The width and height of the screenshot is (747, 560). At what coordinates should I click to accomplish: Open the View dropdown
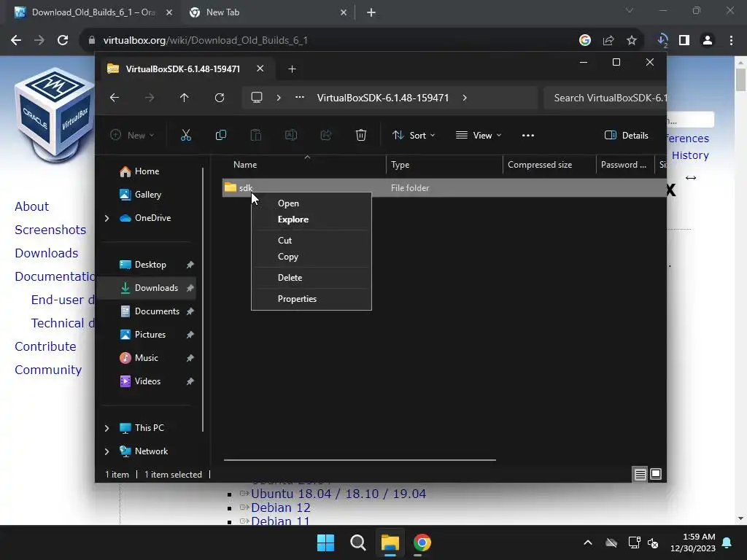pos(479,135)
